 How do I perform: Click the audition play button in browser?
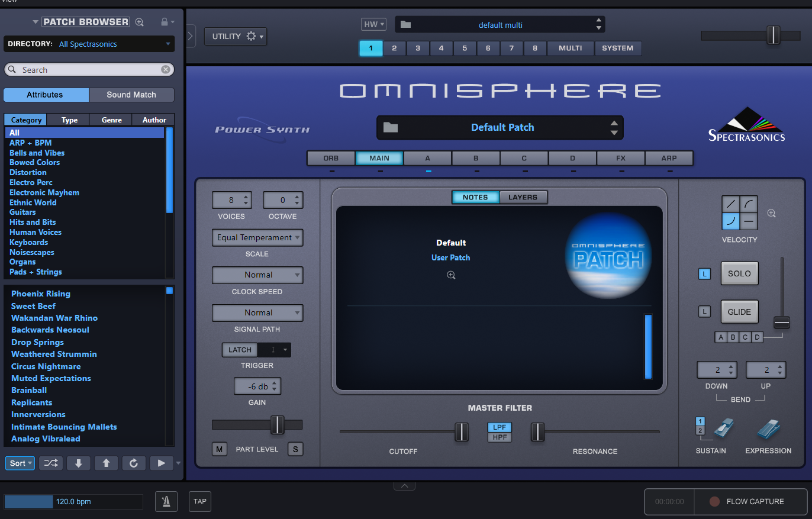(x=162, y=463)
